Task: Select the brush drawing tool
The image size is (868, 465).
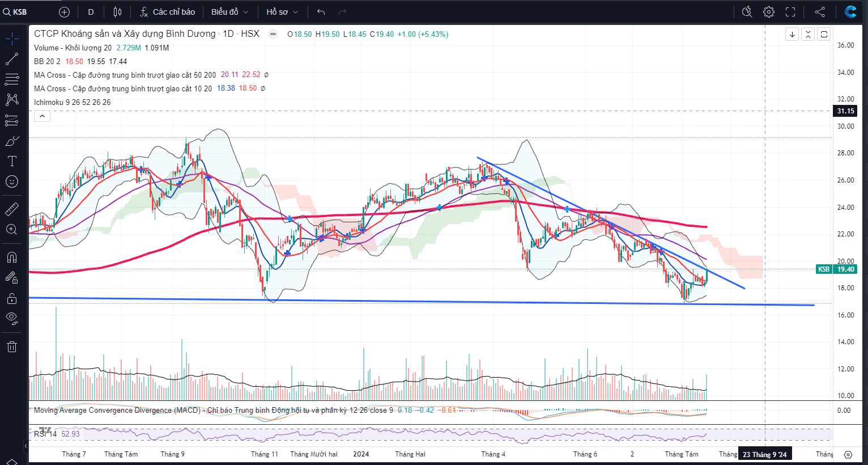Action: click(12, 141)
